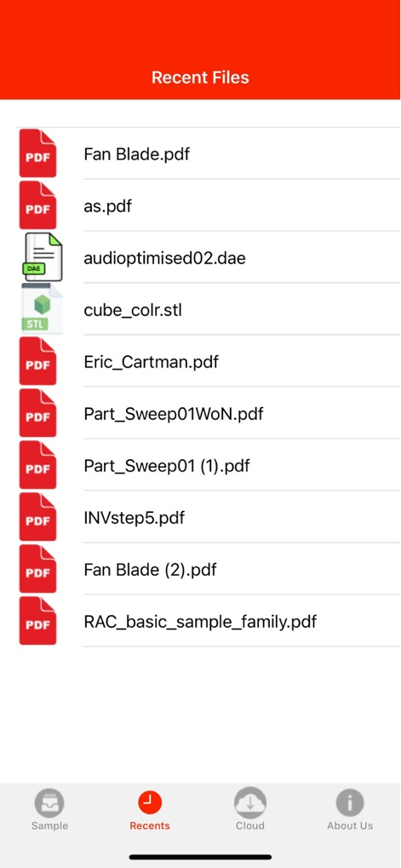This screenshot has height=868, width=401.
Task: Tap the PDF icon beside Fan Blade.pdf
Action: pos(38,153)
